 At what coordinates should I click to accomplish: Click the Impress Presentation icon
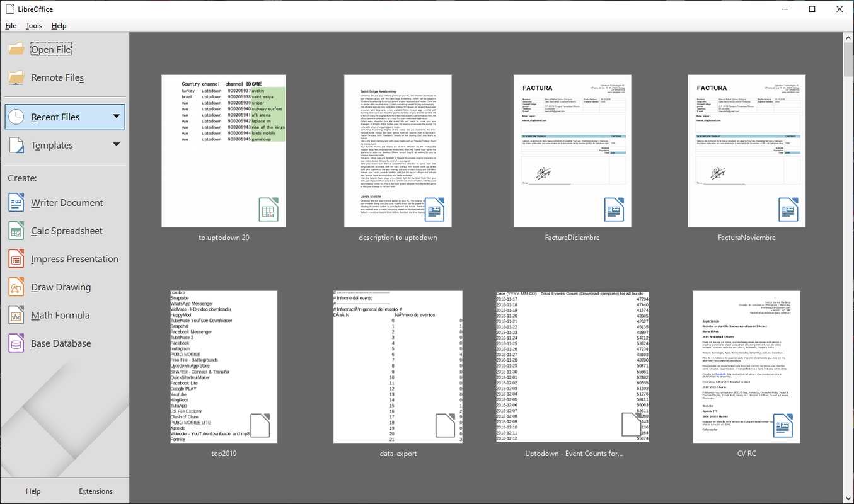point(16,259)
